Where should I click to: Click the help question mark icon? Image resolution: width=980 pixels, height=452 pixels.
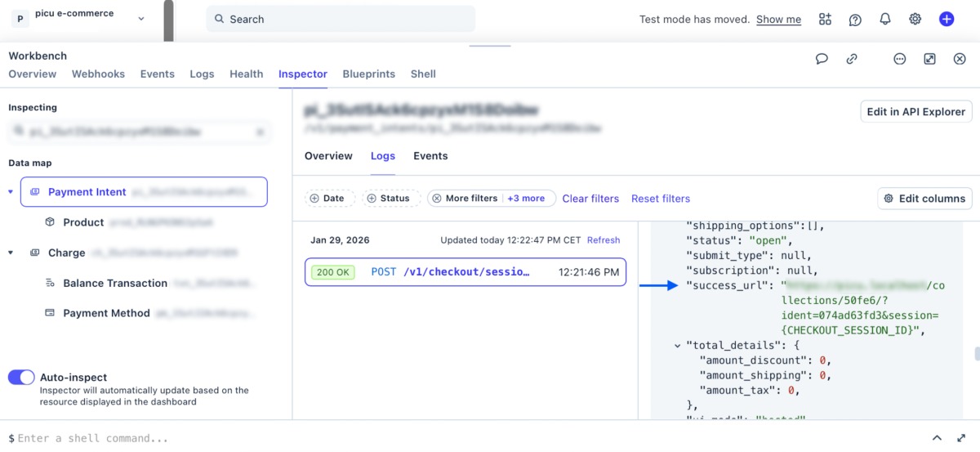click(855, 20)
